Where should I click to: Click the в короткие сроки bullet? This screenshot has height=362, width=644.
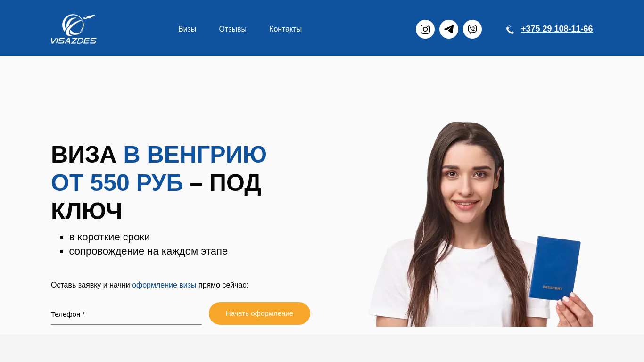pyautogui.click(x=109, y=237)
